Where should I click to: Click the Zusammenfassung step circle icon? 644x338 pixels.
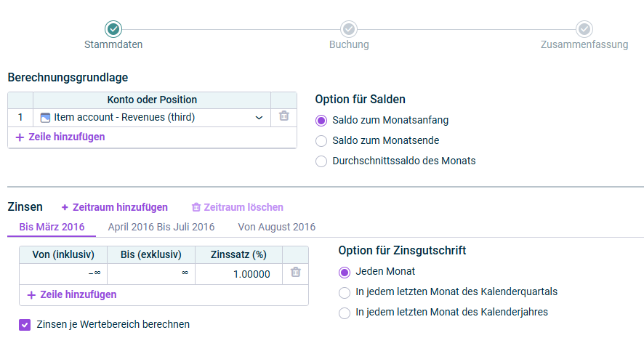tap(584, 29)
